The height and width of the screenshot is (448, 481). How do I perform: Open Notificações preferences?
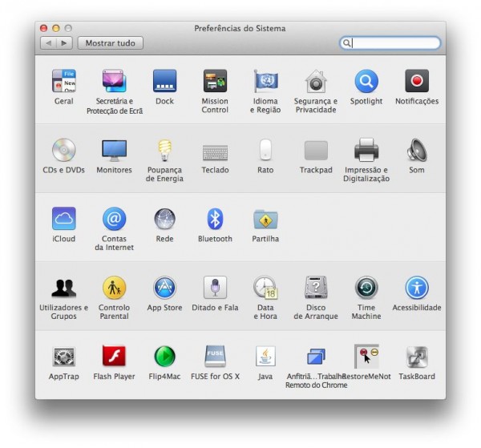tap(417, 81)
